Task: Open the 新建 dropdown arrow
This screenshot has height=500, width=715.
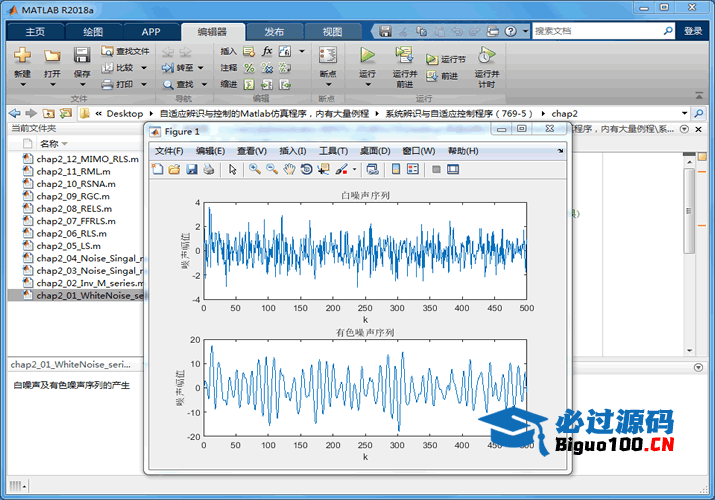Action: tap(22, 85)
